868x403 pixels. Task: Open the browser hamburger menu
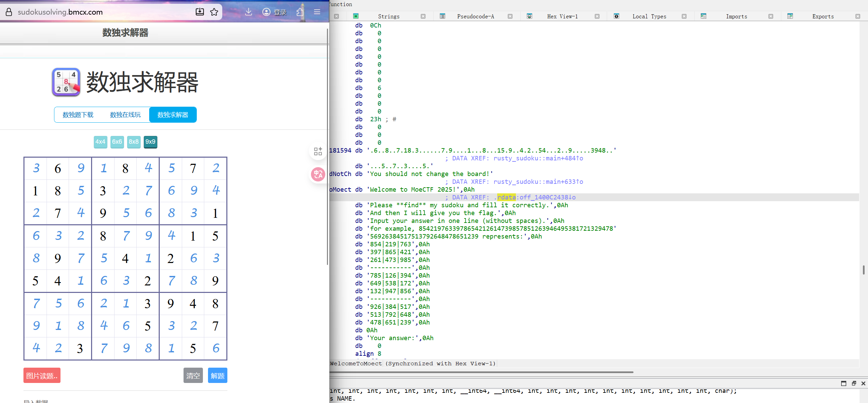(317, 12)
